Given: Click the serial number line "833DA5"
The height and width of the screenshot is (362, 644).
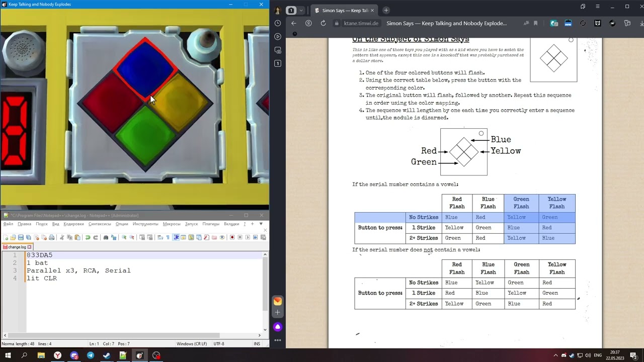Looking at the screenshot, I should click(x=39, y=255).
